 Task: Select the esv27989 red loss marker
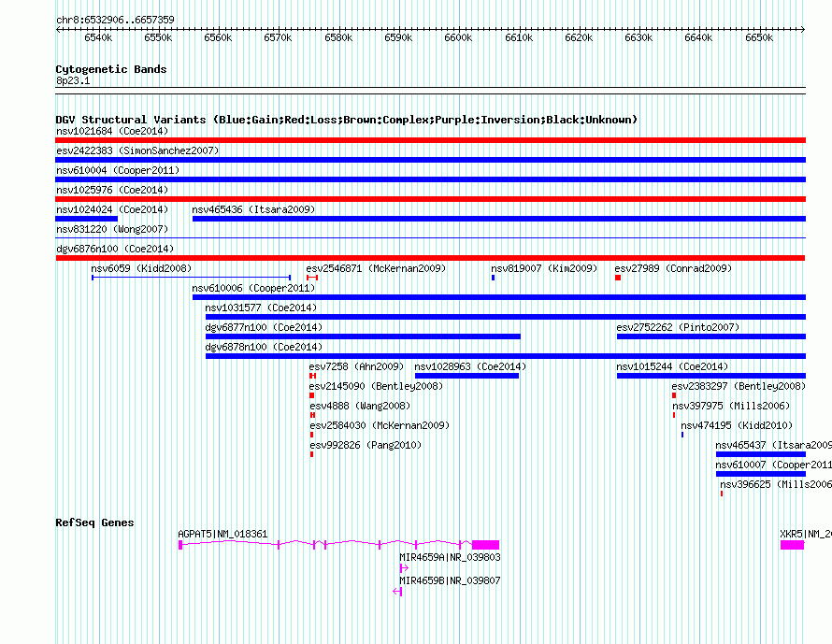click(618, 278)
